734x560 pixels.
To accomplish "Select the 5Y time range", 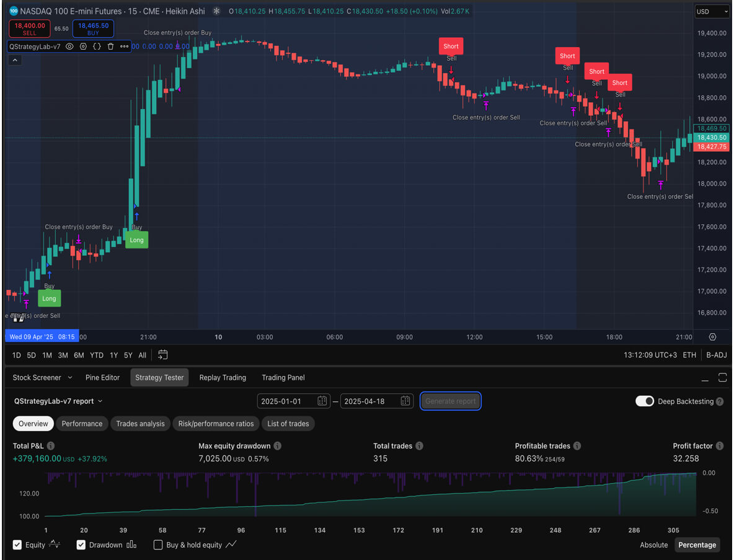I will click(x=128, y=355).
